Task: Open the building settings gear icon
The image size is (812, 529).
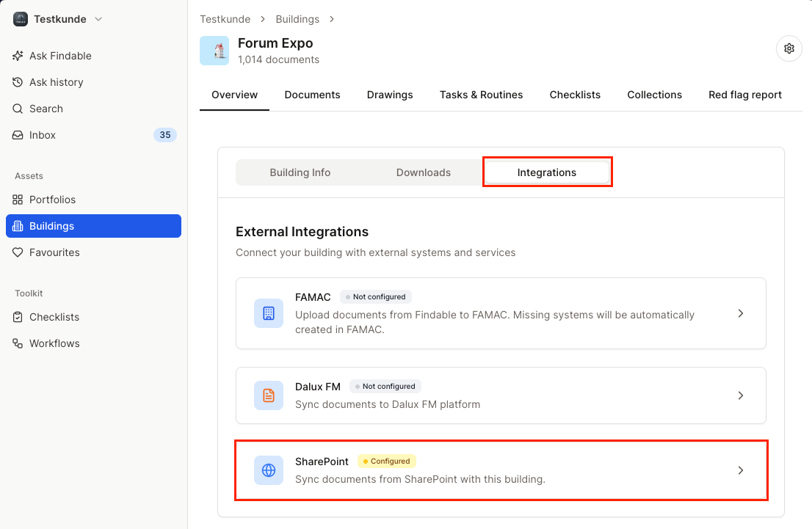Action: pos(789,48)
